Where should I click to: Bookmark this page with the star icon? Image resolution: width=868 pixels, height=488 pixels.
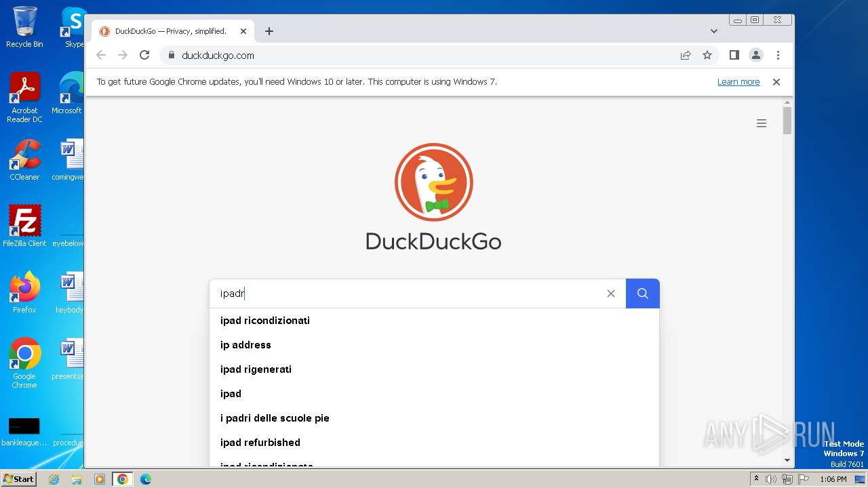coord(707,56)
